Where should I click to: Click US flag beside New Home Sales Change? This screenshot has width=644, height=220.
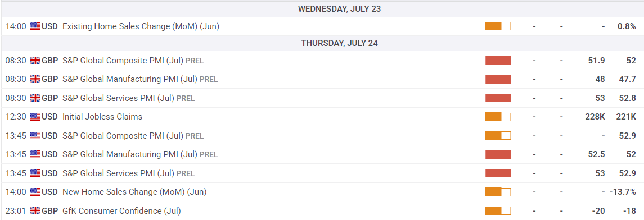pos(35,192)
